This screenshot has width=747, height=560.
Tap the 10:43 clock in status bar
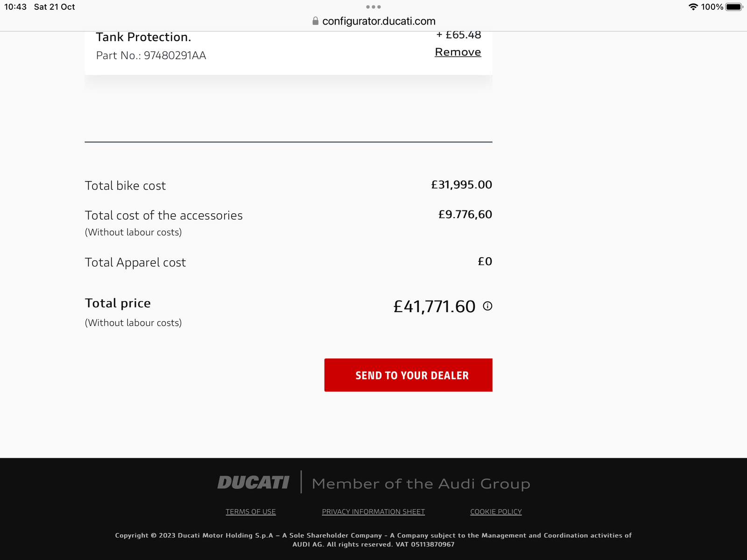click(x=15, y=7)
